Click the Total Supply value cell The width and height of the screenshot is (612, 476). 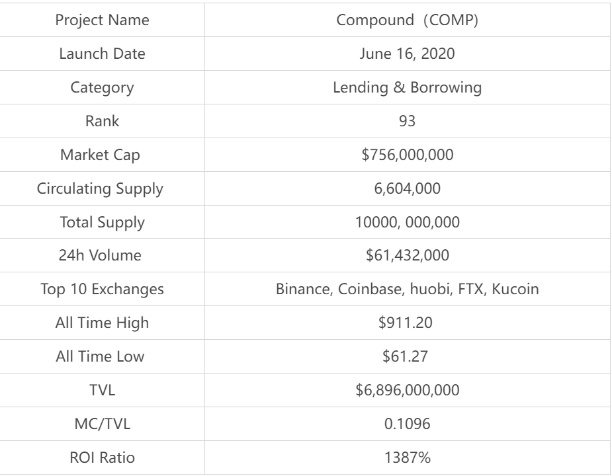click(407, 222)
